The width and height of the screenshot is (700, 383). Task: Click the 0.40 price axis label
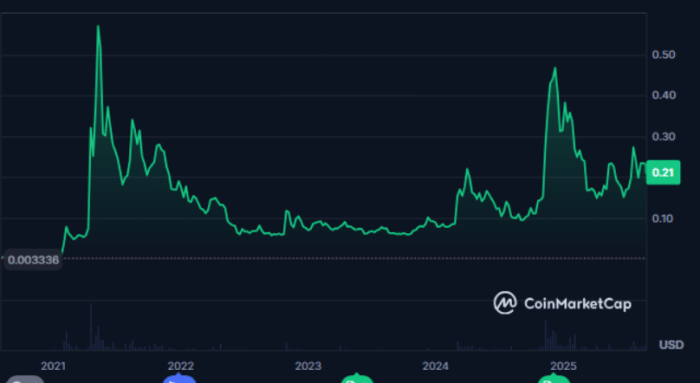coord(663,95)
